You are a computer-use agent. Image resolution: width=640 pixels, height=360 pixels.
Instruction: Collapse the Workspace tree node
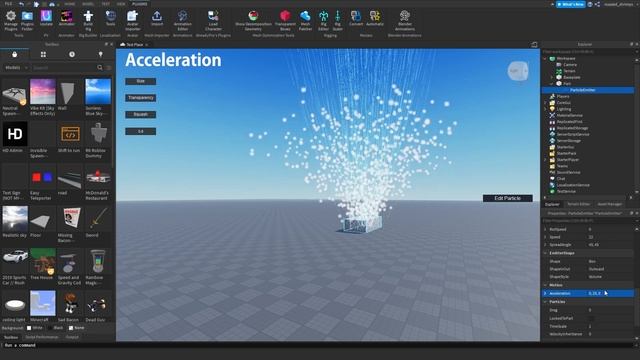coord(545,58)
